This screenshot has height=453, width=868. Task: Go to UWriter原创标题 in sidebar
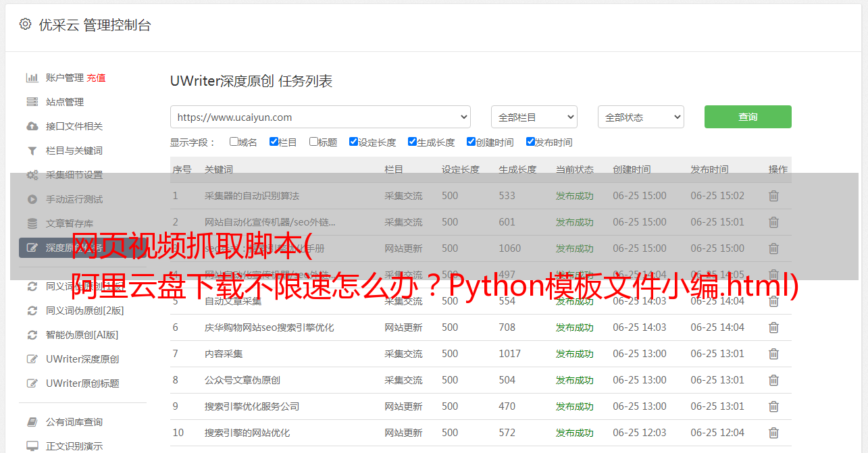coord(82,383)
